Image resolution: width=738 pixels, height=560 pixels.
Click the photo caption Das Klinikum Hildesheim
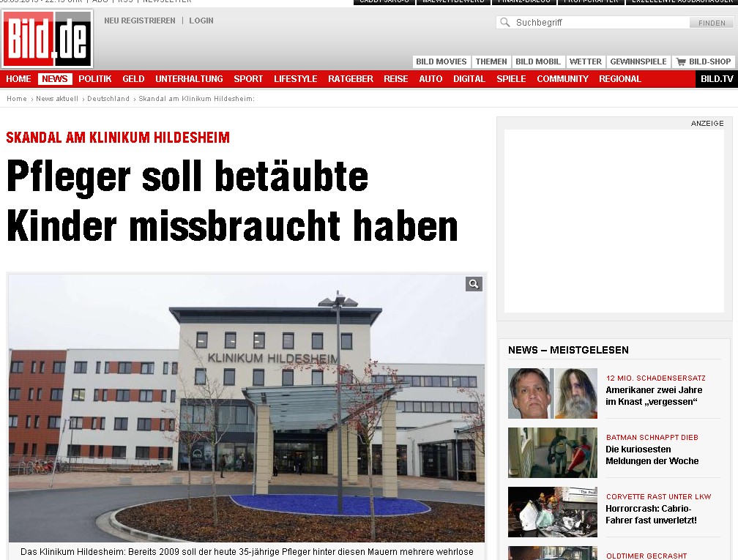coord(247,551)
